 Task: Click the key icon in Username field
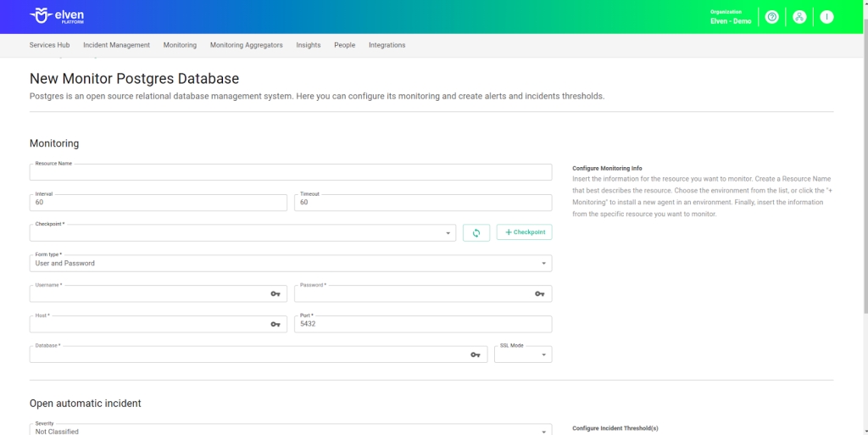[275, 293]
